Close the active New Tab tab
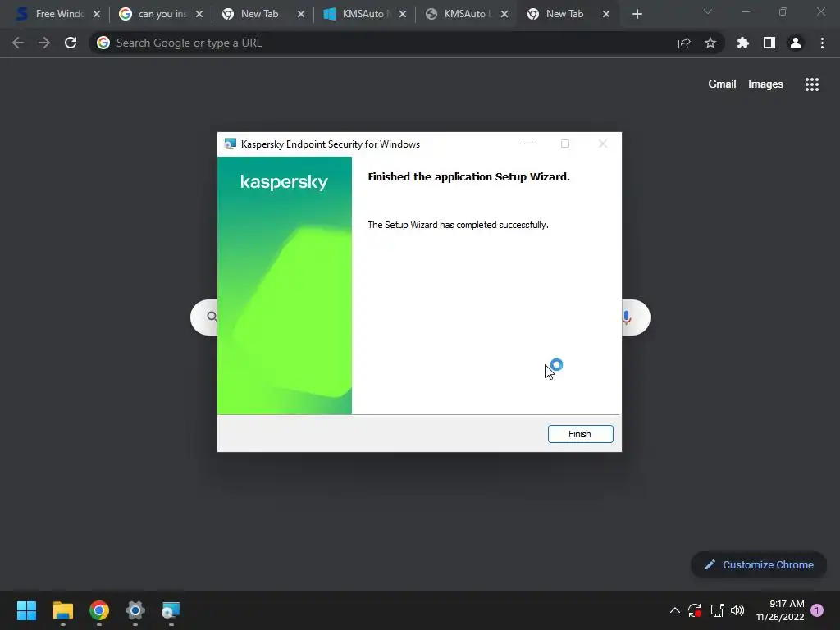840x630 pixels. [606, 14]
